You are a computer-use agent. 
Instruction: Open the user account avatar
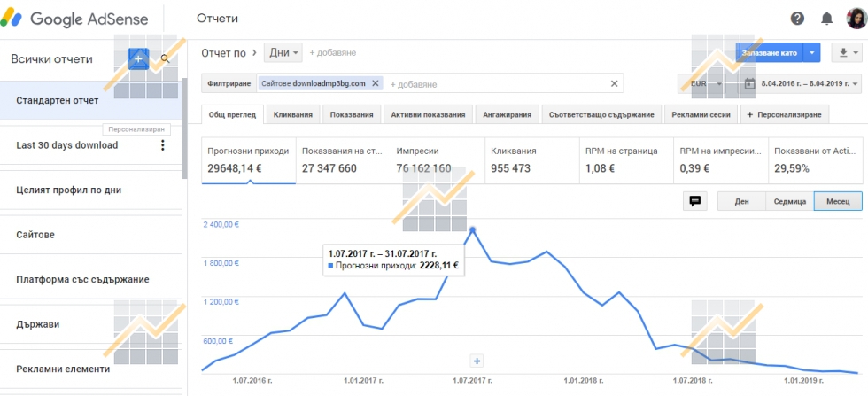[x=856, y=19]
